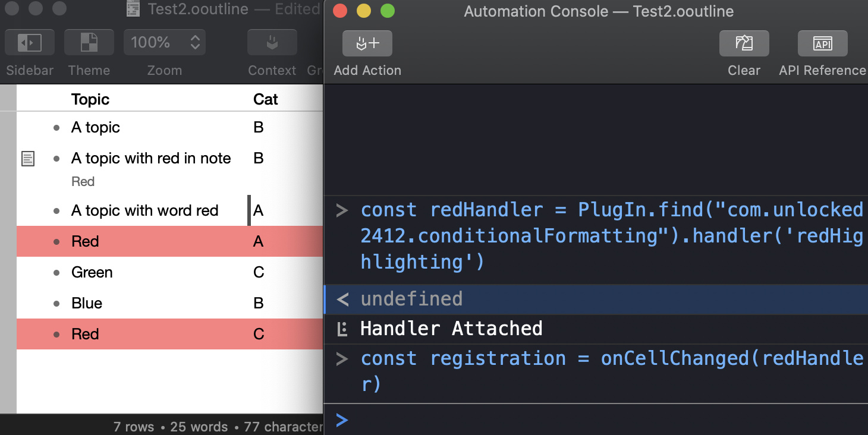Click the 'A topic' row text
The width and height of the screenshot is (868, 435).
tap(96, 128)
